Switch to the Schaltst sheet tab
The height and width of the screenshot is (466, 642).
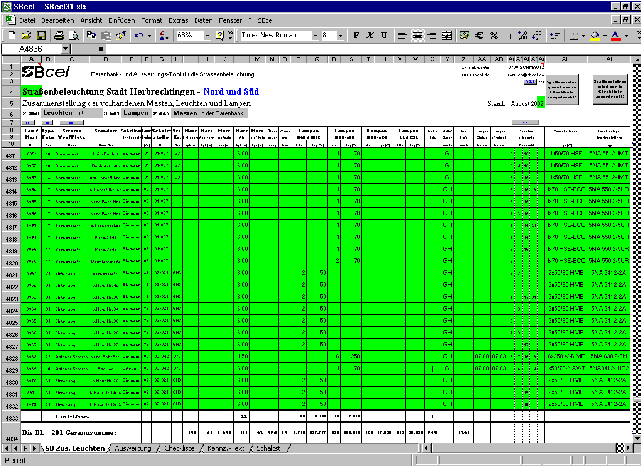click(268, 448)
